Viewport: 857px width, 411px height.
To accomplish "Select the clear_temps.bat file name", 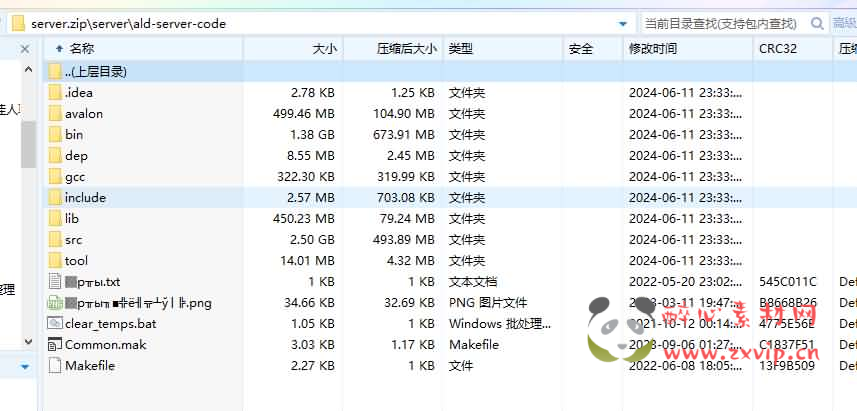I will tap(110, 324).
